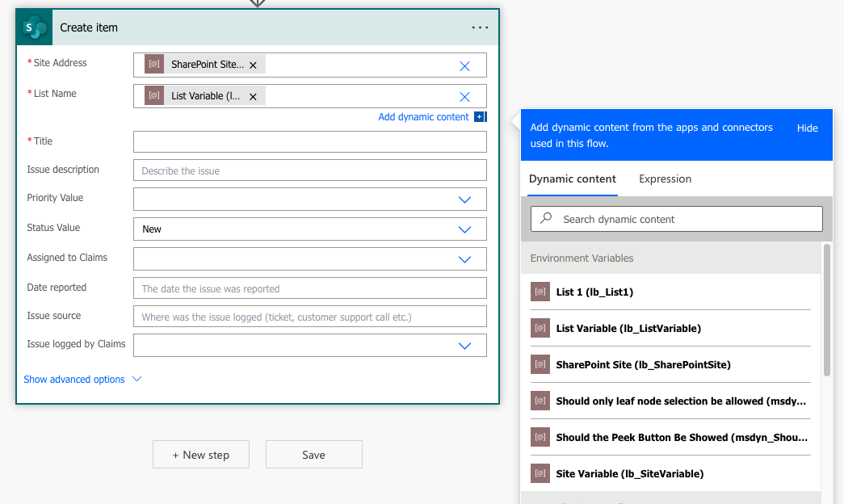Click the Site Variable environment variable icon
This screenshot has height=504, width=844.
(540, 473)
